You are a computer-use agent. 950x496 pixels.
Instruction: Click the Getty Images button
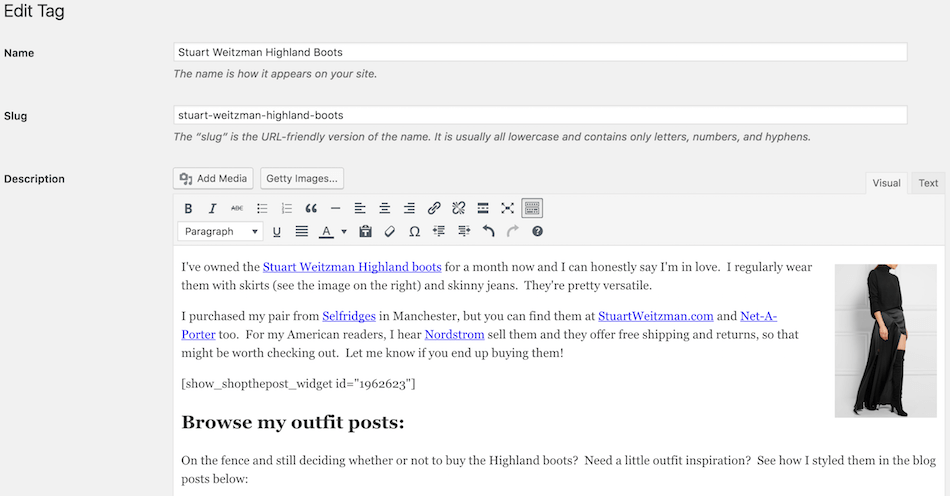[x=302, y=179]
